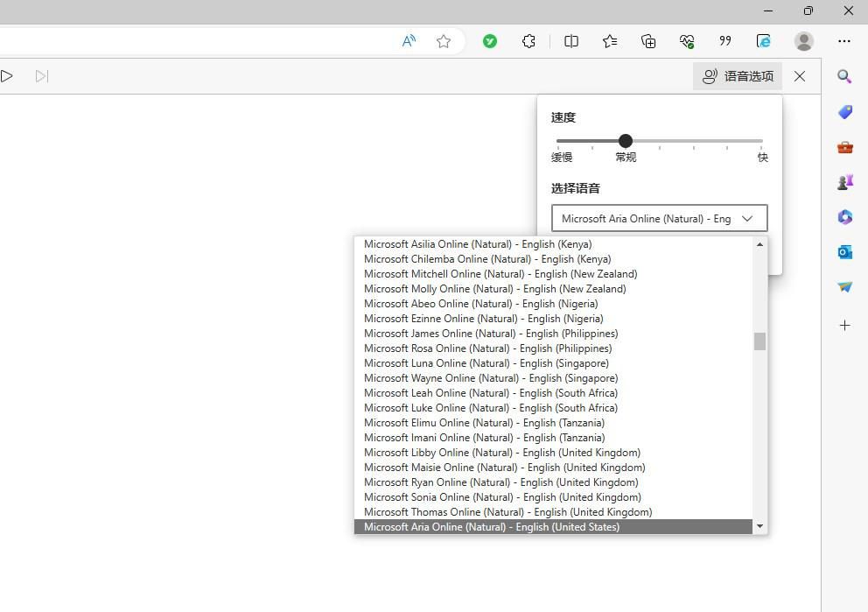Set speed slider to 快 end
Viewport: 868px width, 612px height.
click(x=762, y=141)
